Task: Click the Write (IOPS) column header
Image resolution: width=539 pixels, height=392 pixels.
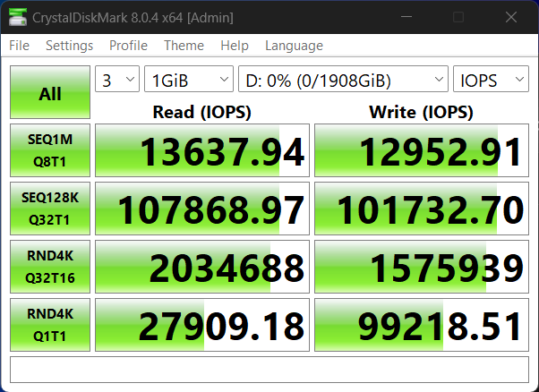Action: click(421, 112)
